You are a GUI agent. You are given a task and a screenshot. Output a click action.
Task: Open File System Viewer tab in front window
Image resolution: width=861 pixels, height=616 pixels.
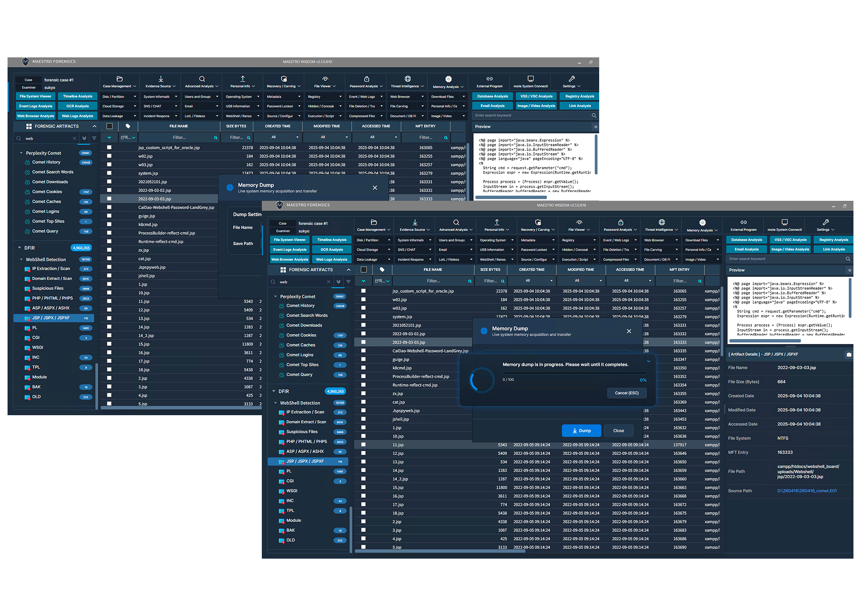point(290,240)
